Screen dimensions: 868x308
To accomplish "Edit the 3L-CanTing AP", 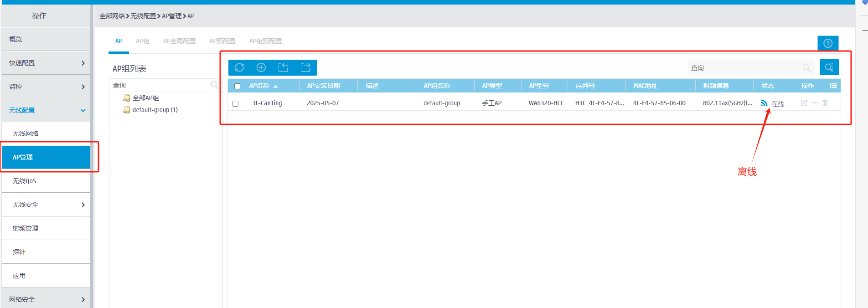I will click(x=804, y=103).
